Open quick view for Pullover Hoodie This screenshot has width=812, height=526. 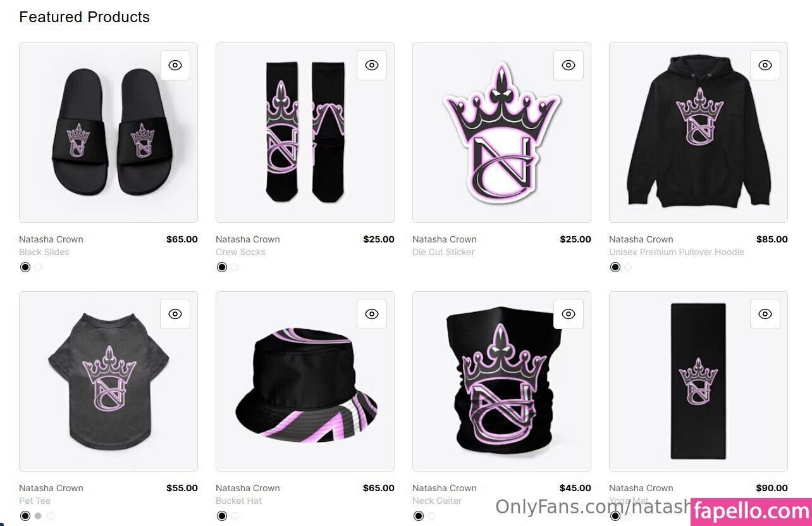click(x=765, y=65)
